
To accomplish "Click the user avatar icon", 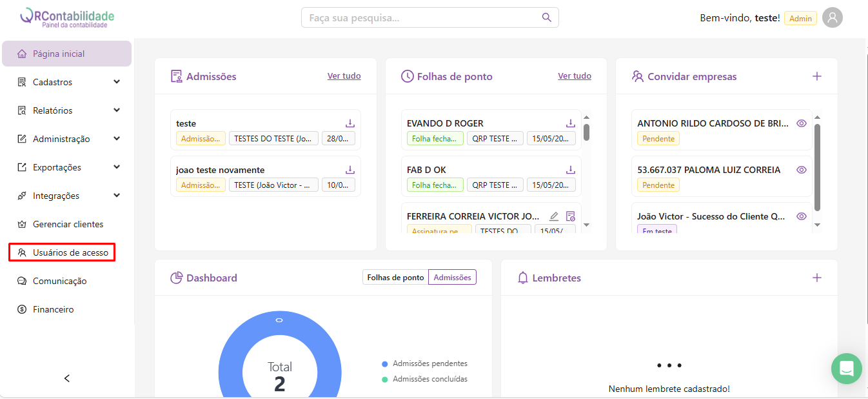I will (x=833, y=18).
